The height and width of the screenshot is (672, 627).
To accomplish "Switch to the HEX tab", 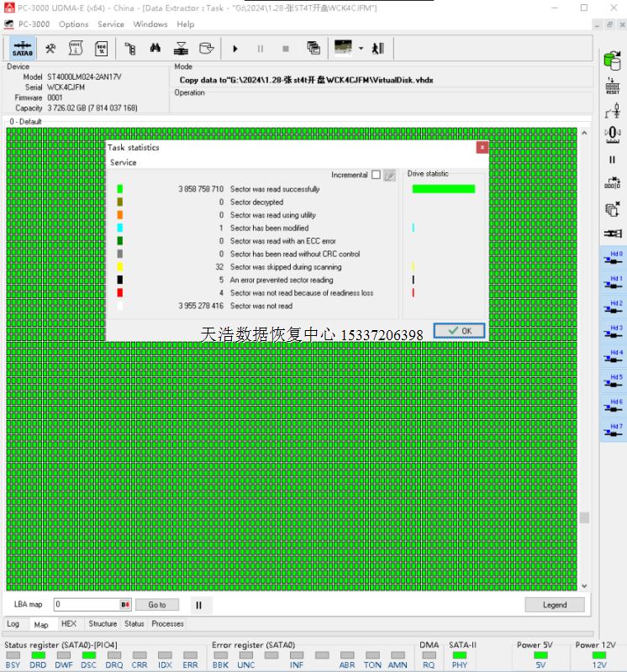I will [69, 624].
